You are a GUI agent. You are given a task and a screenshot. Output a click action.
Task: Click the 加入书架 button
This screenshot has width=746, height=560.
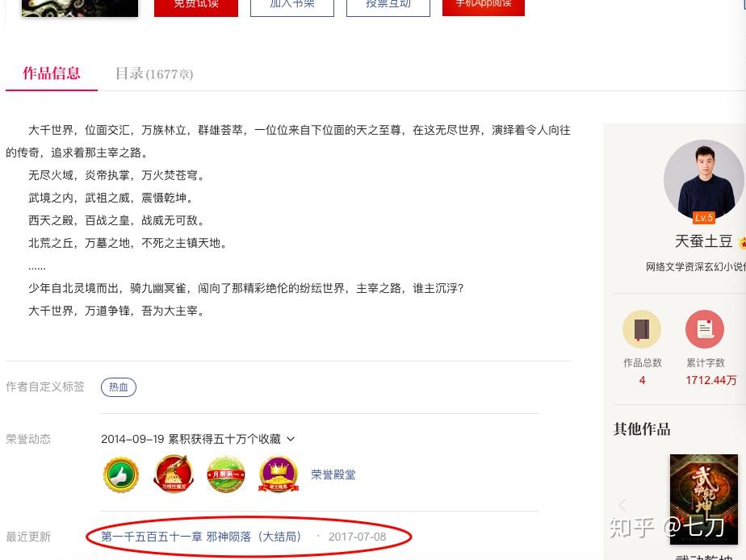click(292, 6)
